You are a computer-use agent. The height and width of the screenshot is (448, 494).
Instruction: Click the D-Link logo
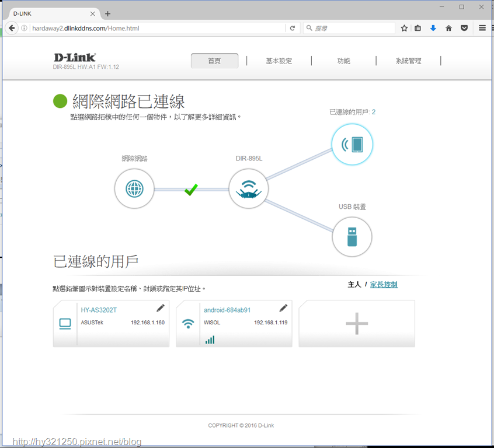point(75,58)
